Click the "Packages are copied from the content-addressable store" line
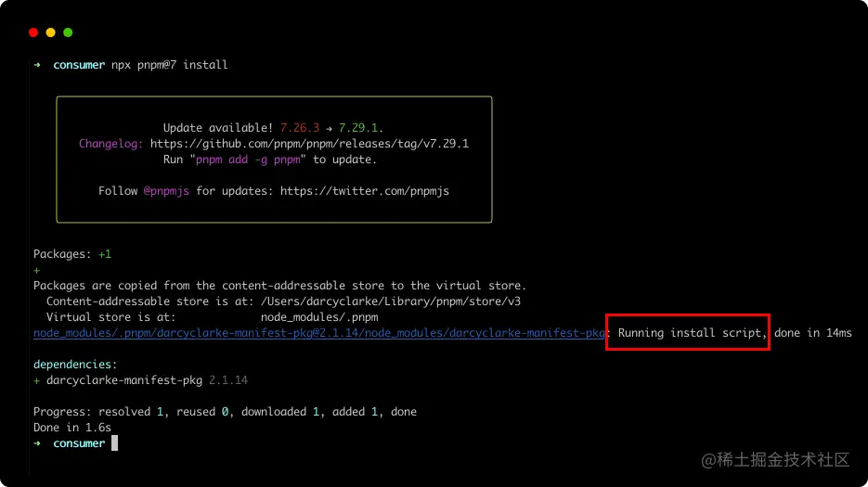This screenshot has height=487, width=868. (x=279, y=286)
